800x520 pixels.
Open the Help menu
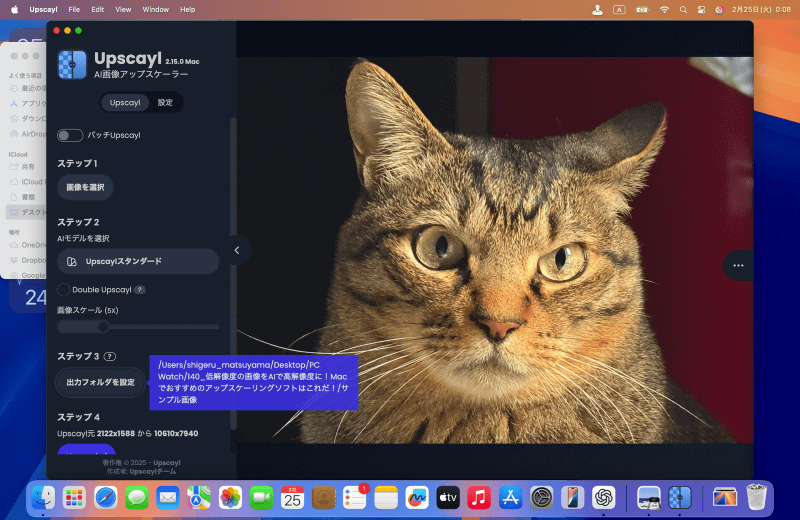(x=187, y=9)
